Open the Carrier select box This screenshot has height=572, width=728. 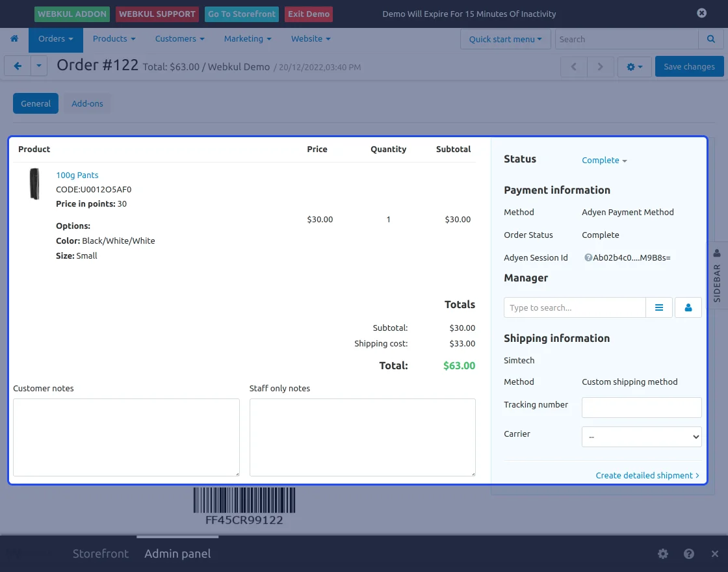(641, 437)
